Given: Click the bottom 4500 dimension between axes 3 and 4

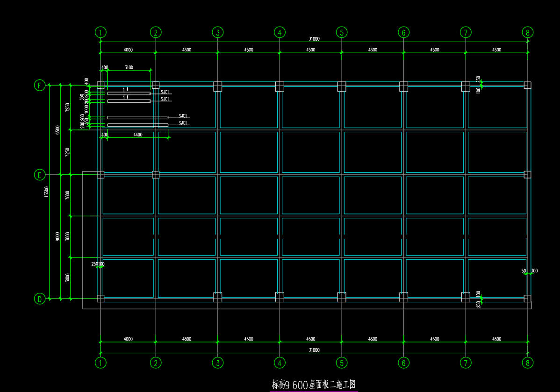Looking at the screenshot, I should point(249,339).
